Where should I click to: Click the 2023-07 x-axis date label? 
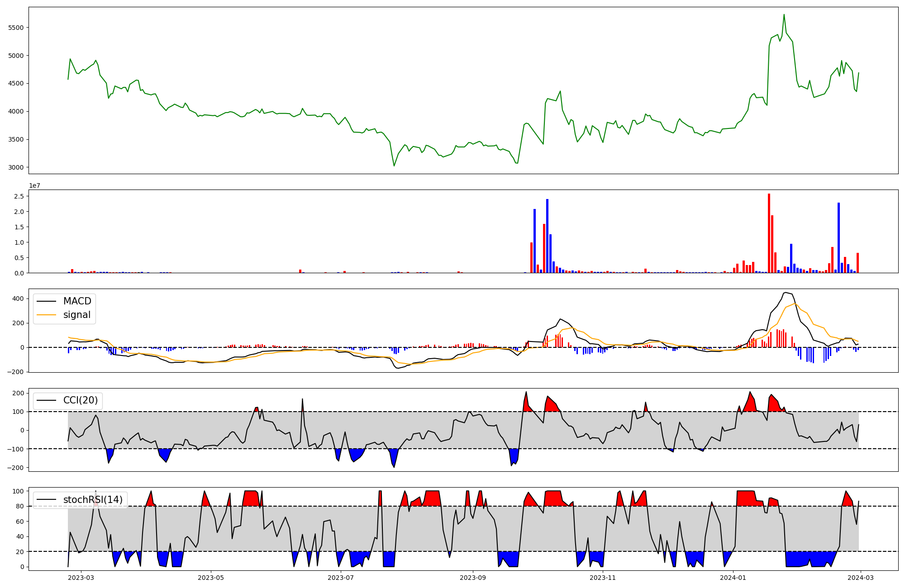341,578
